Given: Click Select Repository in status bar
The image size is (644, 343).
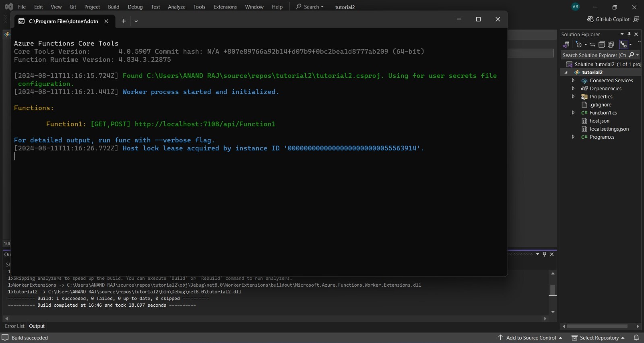Looking at the screenshot, I should coord(598,338).
